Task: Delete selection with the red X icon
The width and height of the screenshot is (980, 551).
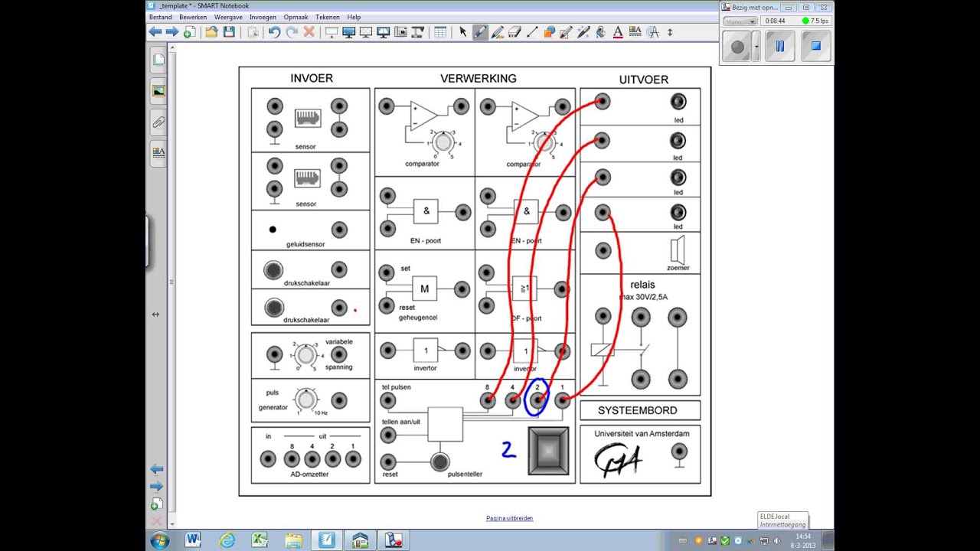Action: (309, 32)
